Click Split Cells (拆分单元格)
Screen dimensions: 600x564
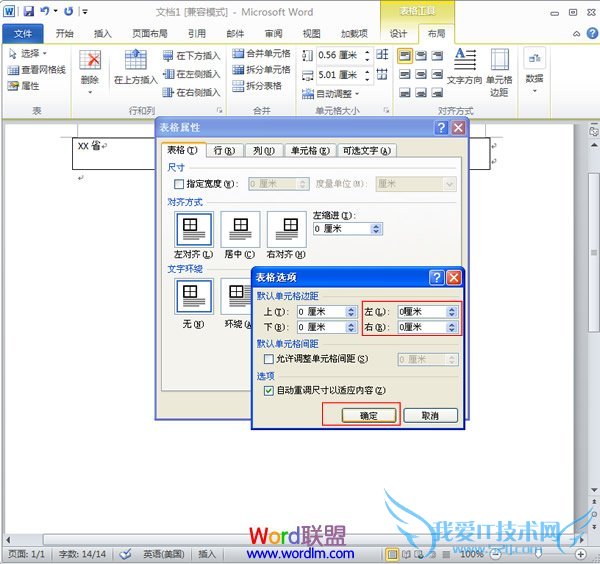pos(261,70)
